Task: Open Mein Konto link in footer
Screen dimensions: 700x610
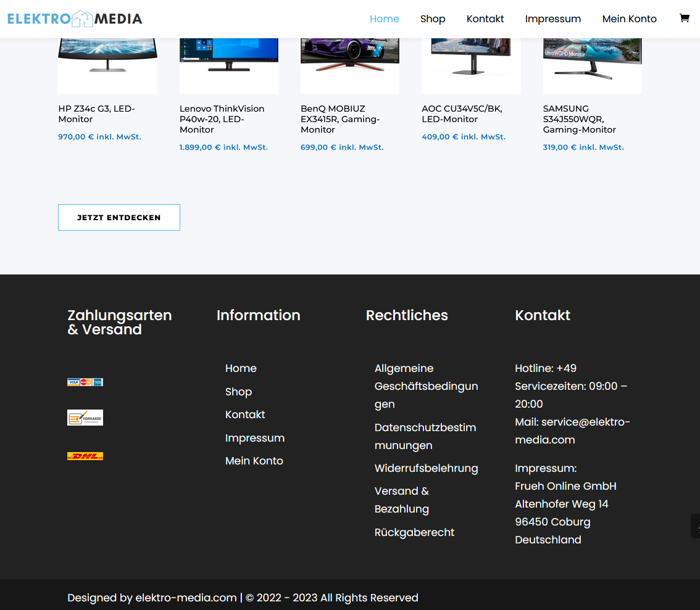Action: (x=254, y=461)
